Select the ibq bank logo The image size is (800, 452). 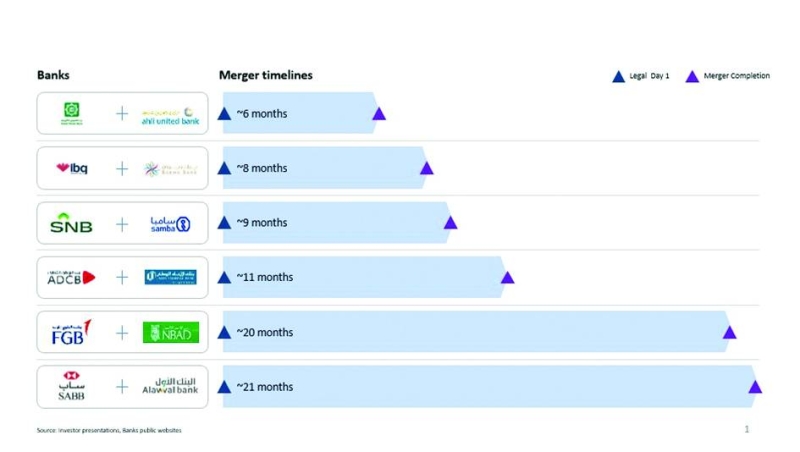click(72, 168)
